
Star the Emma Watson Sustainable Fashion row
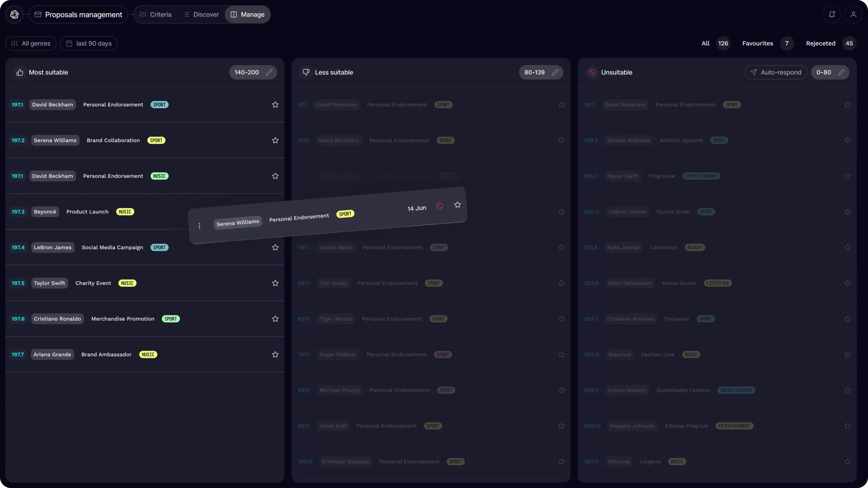tap(848, 390)
